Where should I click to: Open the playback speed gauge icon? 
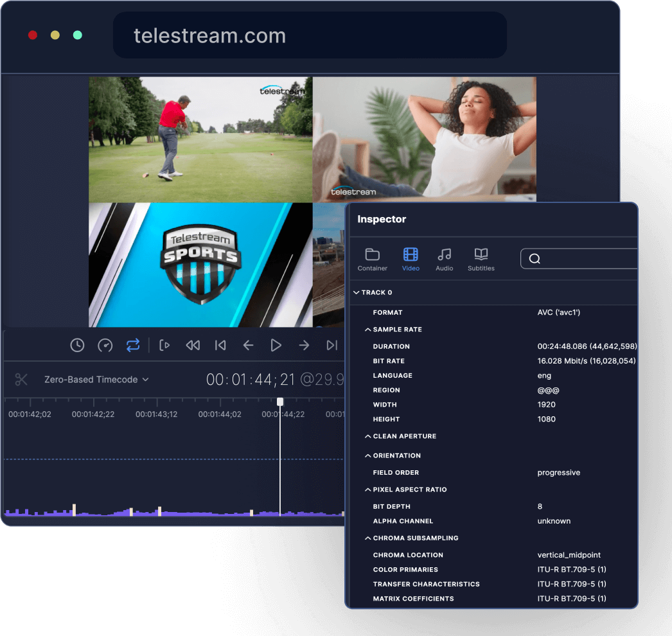(x=105, y=346)
